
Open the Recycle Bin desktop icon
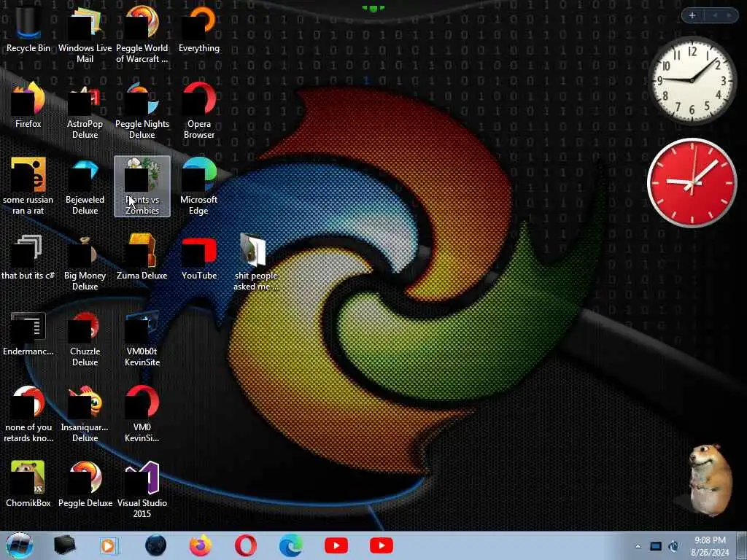pyautogui.click(x=28, y=29)
